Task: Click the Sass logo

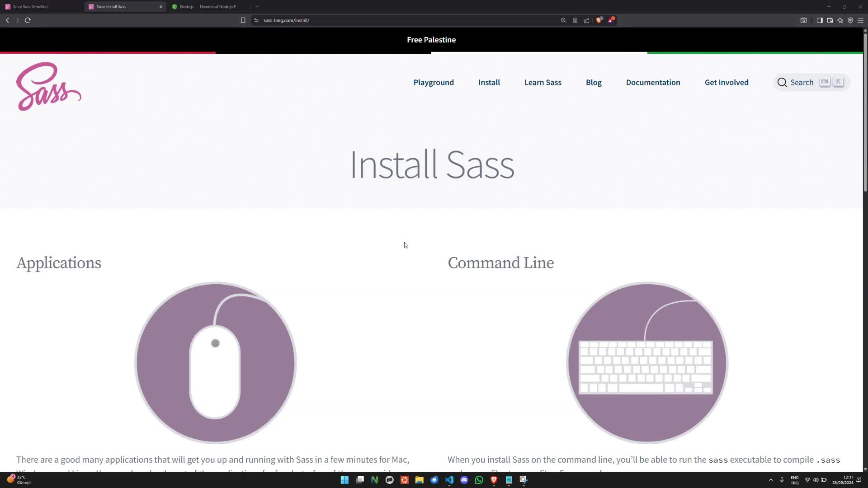Action: coord(48,86)
